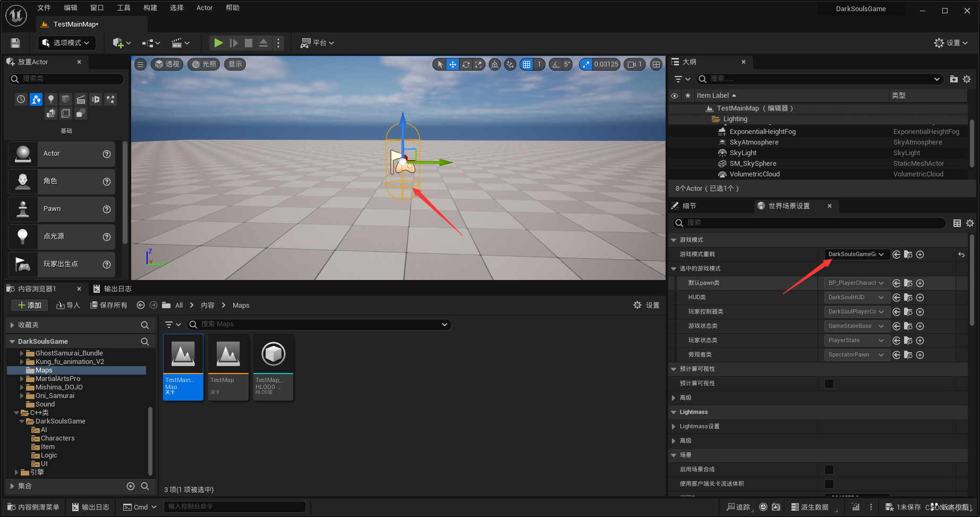Browse to game mode override asset icon

908,255
